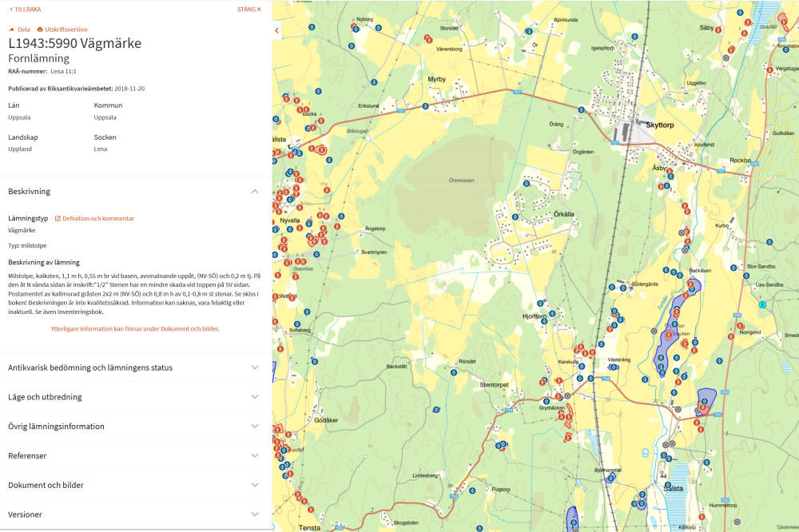Select gray marker southeast of Hummeltorp
The width and height of the screenshot is (799, 532).
tap(737, 522)
